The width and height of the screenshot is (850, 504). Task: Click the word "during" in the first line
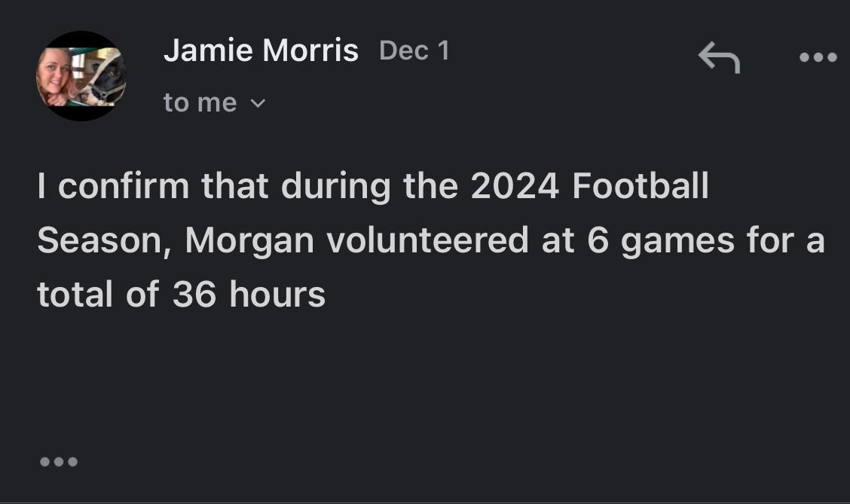pos(336,187)
